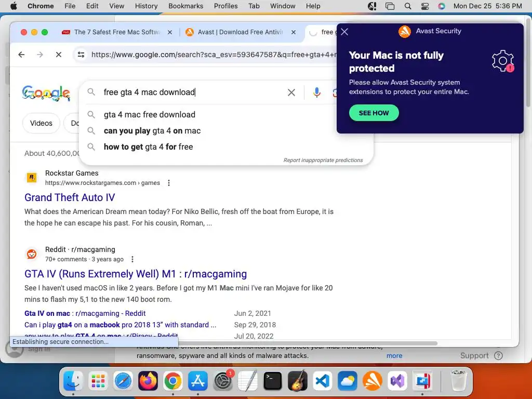Image resolution: width=532 pixels, height=399 pixels.
Task: Click the Rockstar Games site name
Action: 72,173
